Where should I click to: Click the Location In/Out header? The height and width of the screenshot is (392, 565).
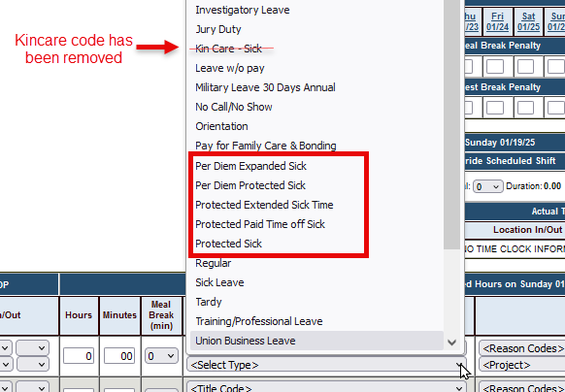pos(527,230)
